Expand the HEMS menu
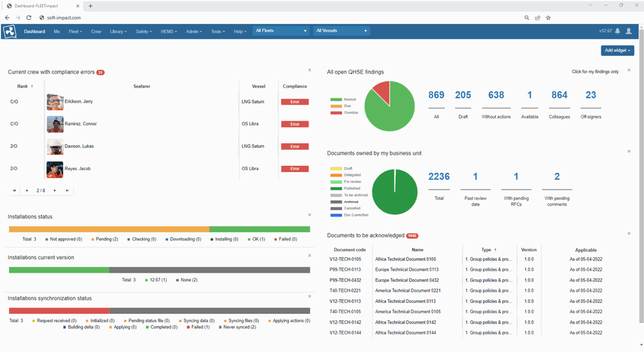Screen dimensions: 644x352 point(169,32)
